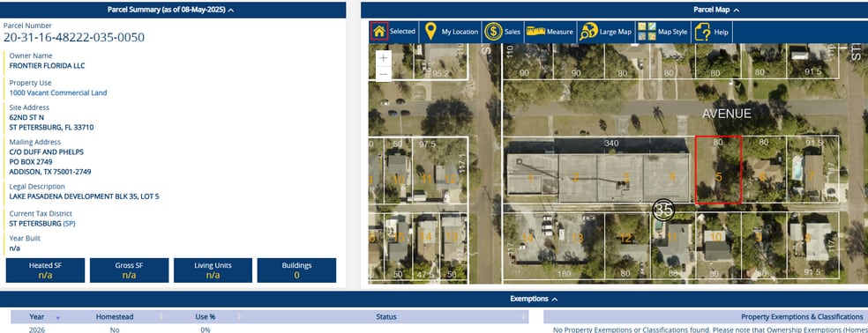Click the AVENUE street label on map
The height and width of the screenshot is (333, 868).
click(727, 114)
